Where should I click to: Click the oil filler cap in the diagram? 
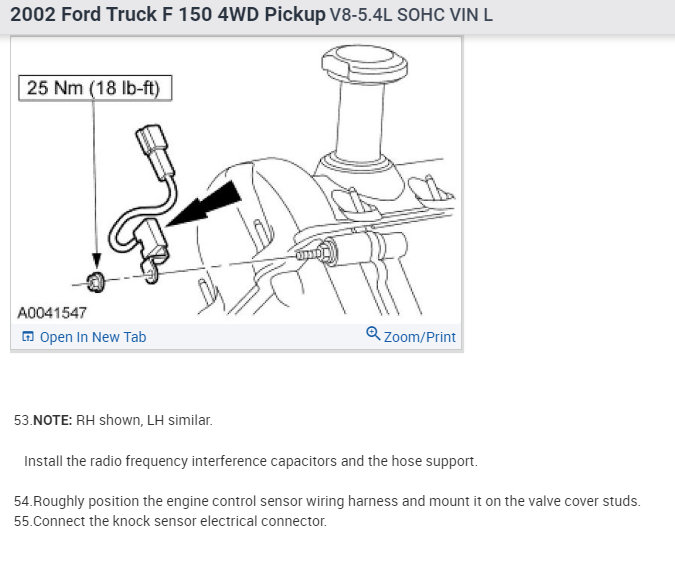365,64
